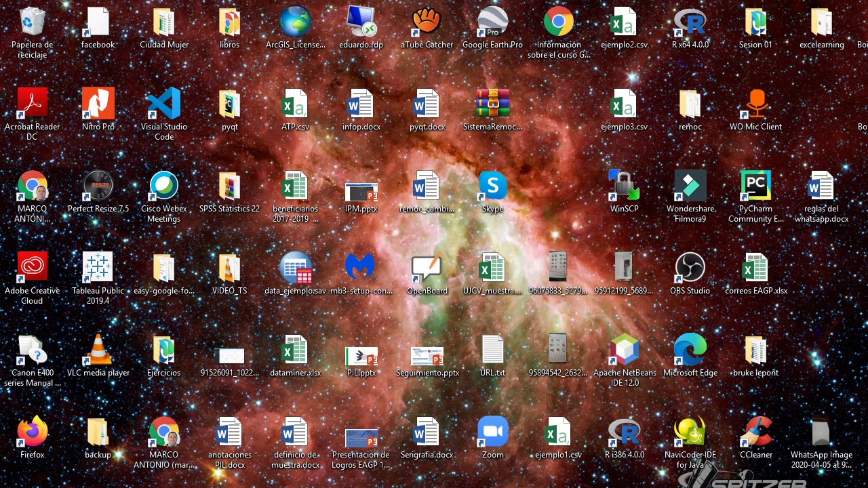The height and width of the screenshot is (488, 868).
Task: Select the beneficiarios 2017-2019 Excel file
Action: point(295,186)
